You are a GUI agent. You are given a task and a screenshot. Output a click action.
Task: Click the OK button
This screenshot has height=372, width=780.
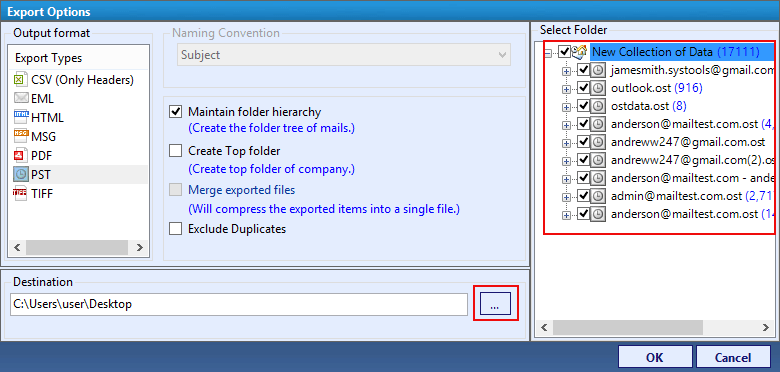pos(655,358)
